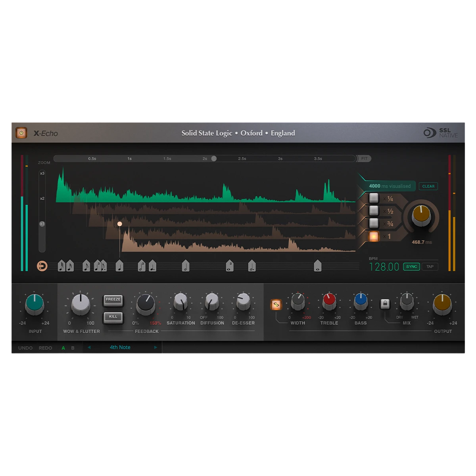Go to previous preset with left arrow
This screenshot has height=476, width=476.
[x=89, y=347]
